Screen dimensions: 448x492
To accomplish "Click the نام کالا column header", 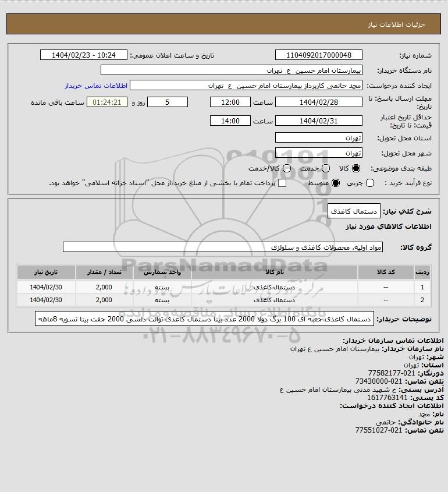I will (x=274, y=272).
